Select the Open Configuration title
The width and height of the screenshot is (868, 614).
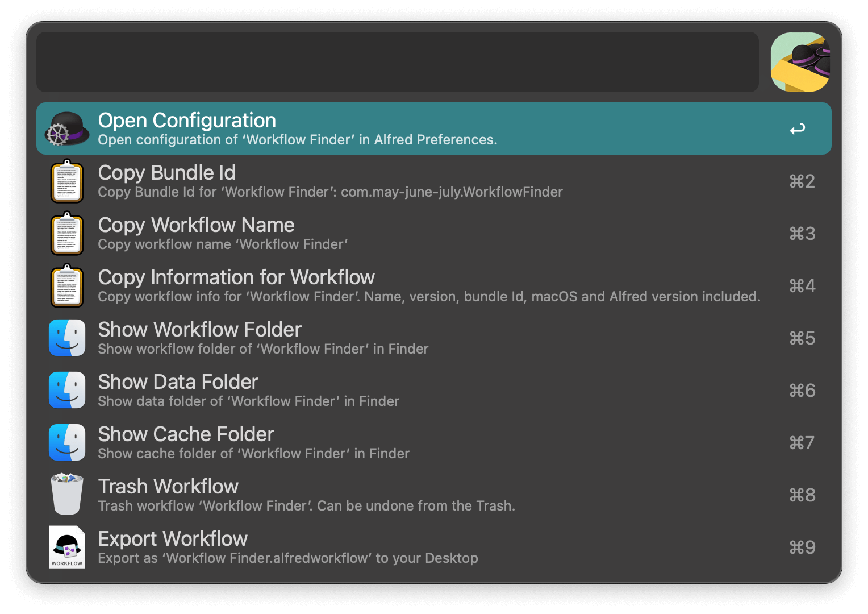187,121
